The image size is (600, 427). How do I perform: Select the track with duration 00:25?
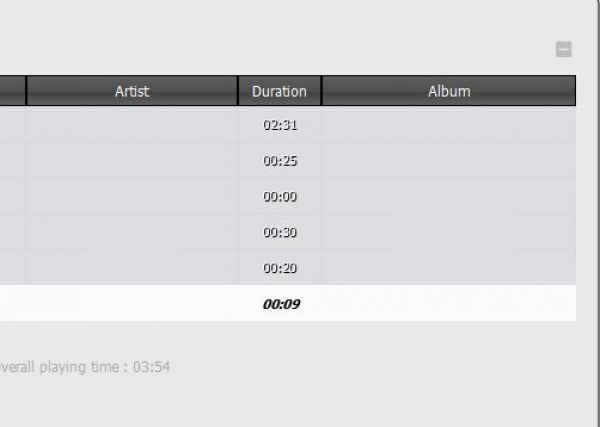pyautogui.click(x=280, y=161)
